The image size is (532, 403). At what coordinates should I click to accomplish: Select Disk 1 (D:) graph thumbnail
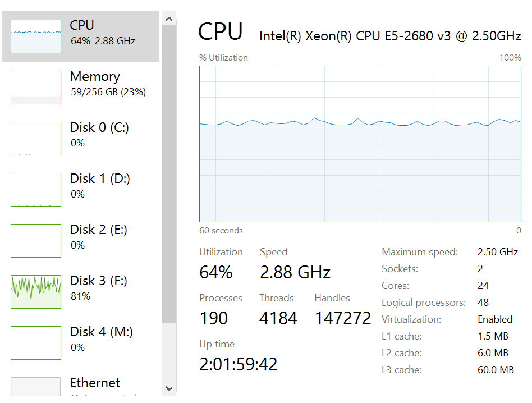[36, 190]
